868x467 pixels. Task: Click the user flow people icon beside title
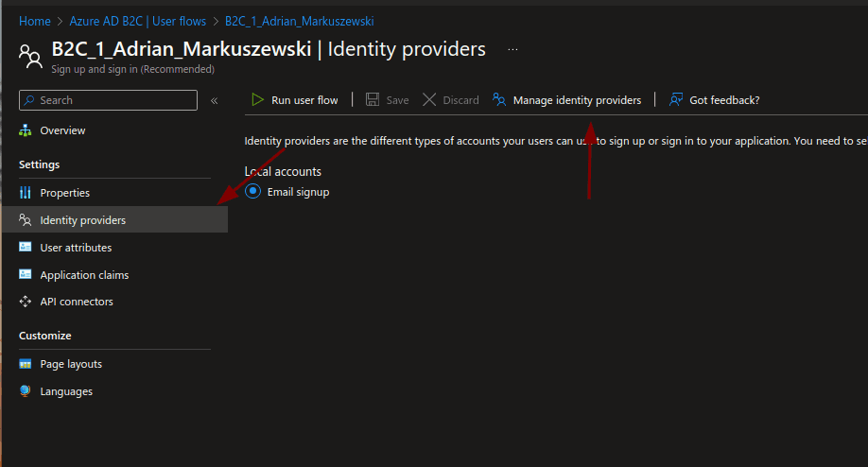point(30,57)
